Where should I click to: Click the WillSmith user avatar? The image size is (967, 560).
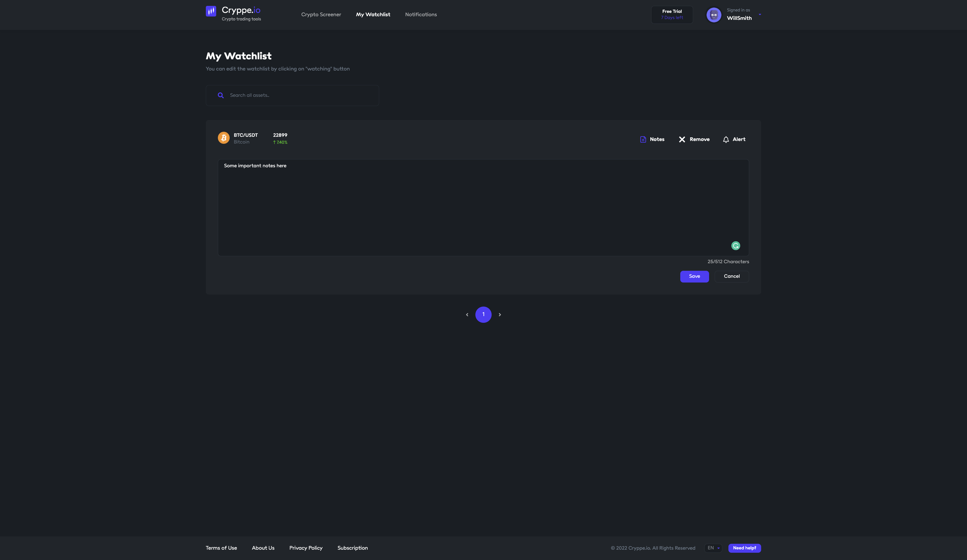pyautogui.click(x=713, y=15)
